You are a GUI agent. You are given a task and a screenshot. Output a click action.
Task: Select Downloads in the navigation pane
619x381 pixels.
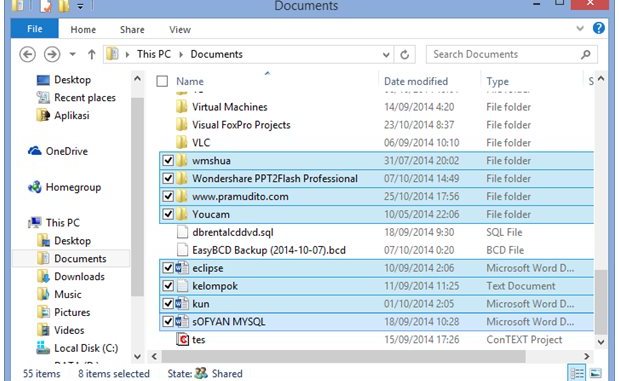(x=79, y=276)
